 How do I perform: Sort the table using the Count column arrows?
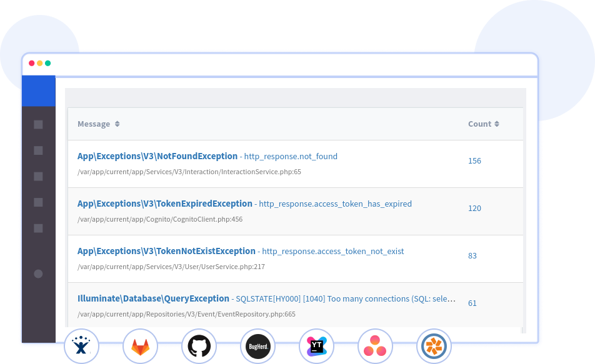(496, 124)
